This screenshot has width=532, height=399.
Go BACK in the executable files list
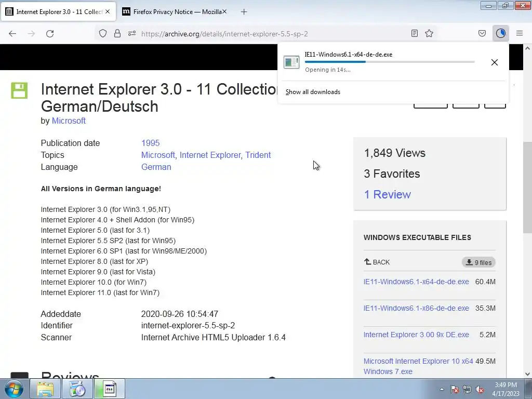(377, 262)
